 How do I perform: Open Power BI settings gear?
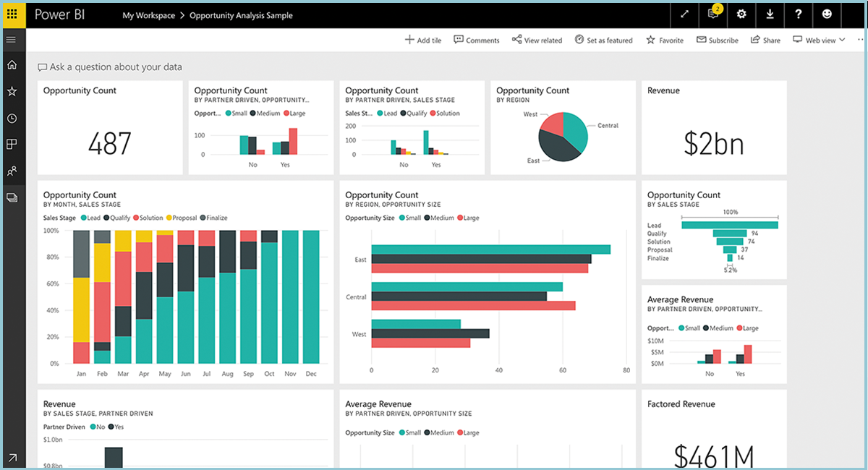tap(741, 14)
